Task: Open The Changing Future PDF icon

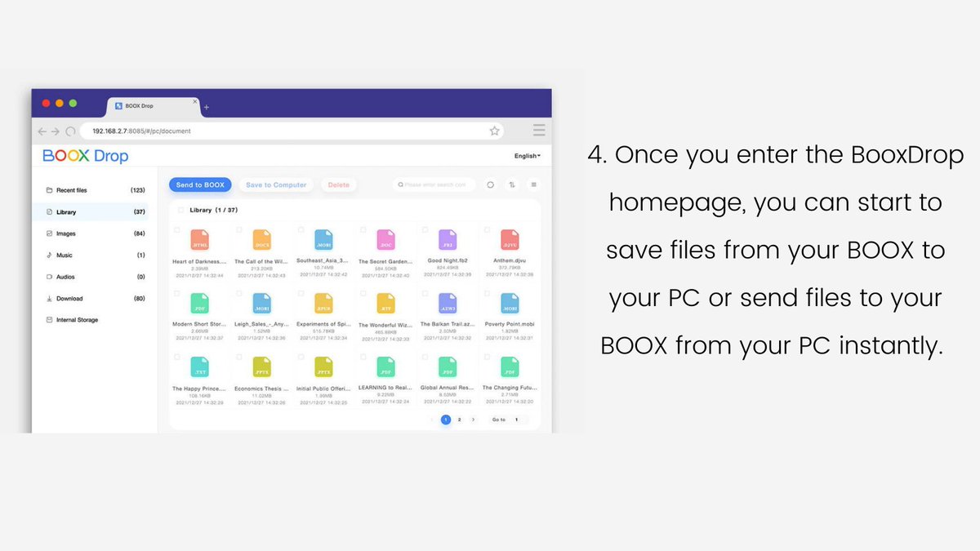Action: [510, 367]
